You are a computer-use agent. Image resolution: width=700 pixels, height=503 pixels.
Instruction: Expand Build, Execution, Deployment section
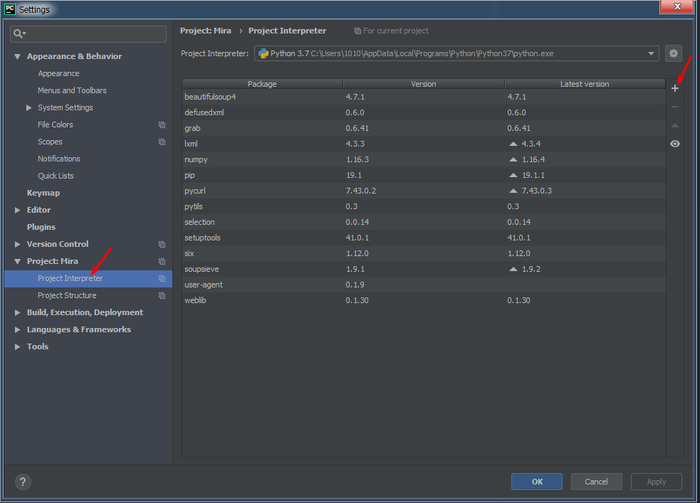coord(18,312)
